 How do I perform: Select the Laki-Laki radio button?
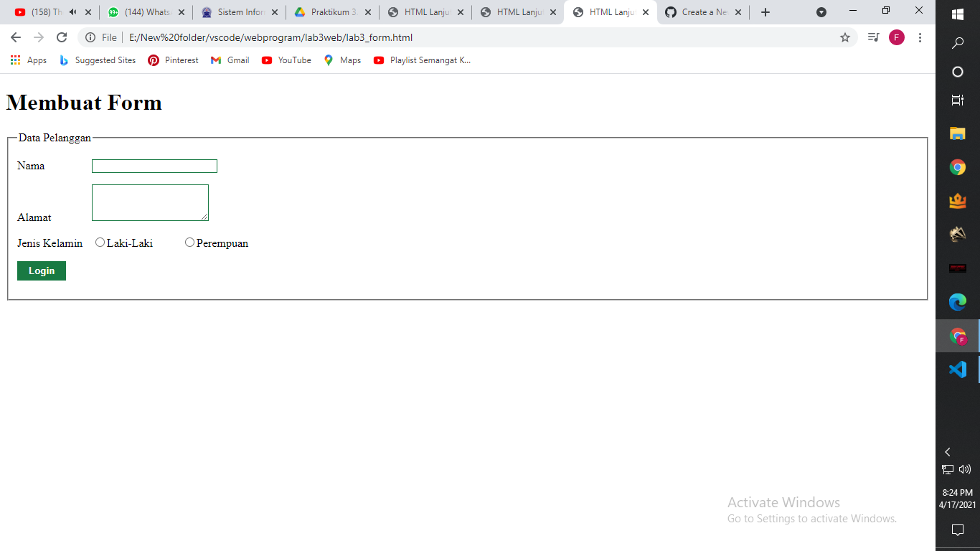[x=100, y=242]
